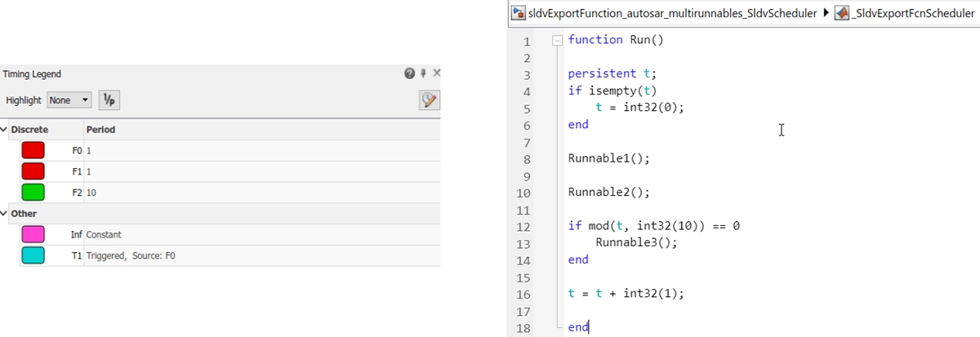Click the breadcrumb arrow separator
Viewport: 980px width, 337px height.
(x=826, y=13)
